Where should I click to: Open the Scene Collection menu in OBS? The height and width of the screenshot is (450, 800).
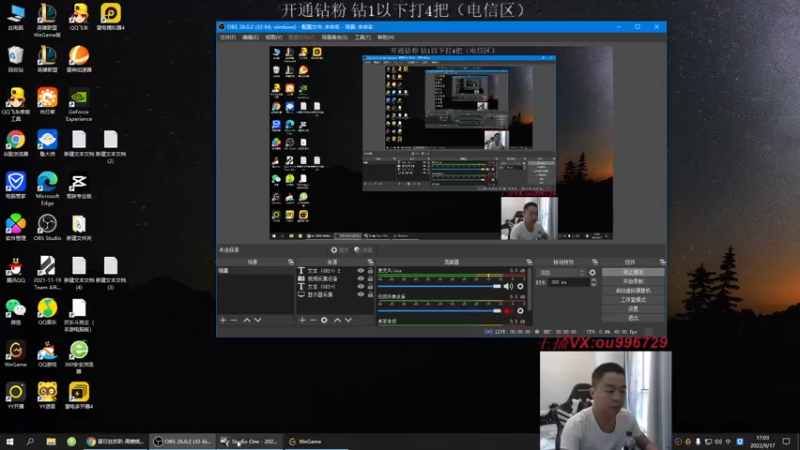(x=335, y=37)
